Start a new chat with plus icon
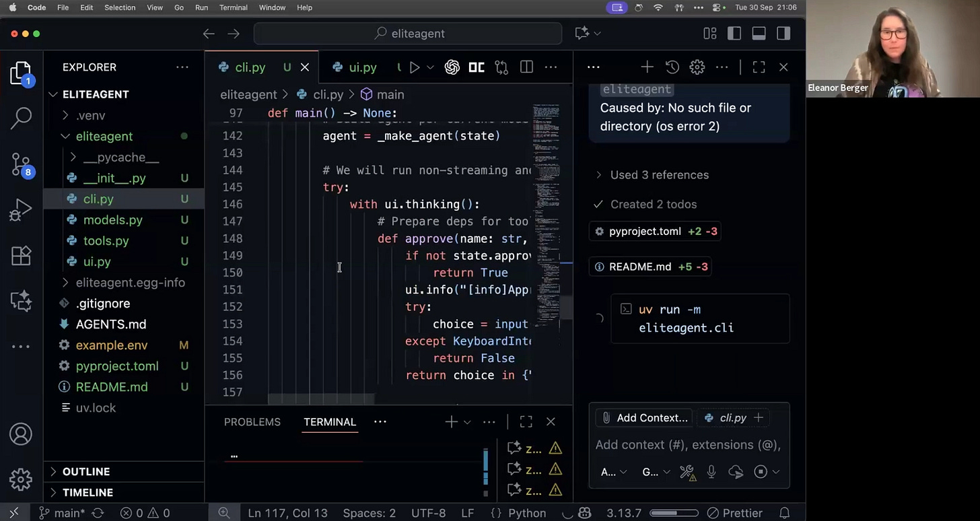 point(647,67)
